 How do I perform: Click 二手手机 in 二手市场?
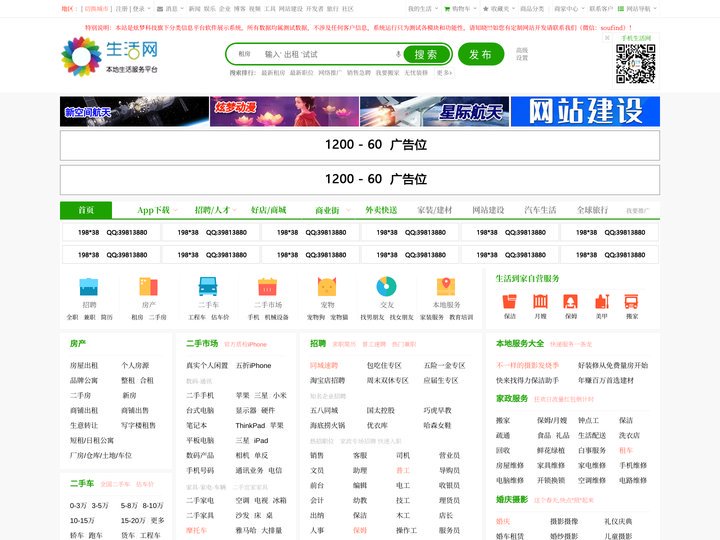click(x=200, y=395)
